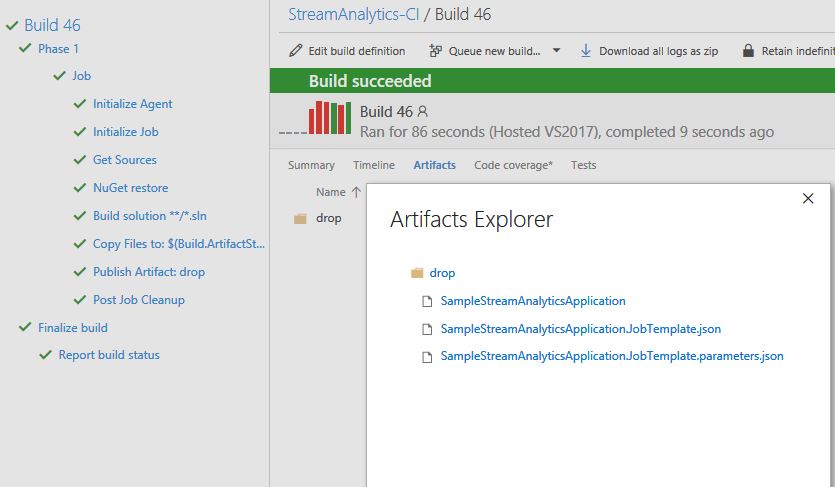Click the checkmark icon beside Phase 1
The height and width of the screenshot is (487, 835).
25,48
